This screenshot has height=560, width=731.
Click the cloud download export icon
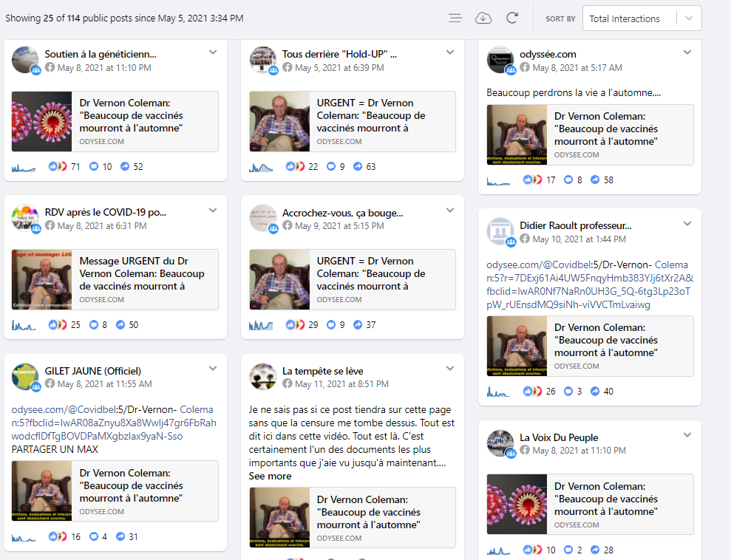coord(483,18)
